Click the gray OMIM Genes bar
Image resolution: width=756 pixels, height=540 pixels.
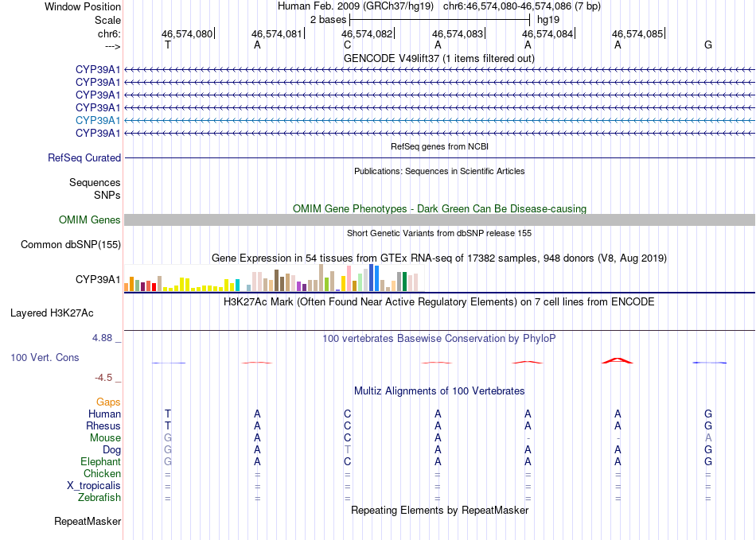click(x=439, y=220)
